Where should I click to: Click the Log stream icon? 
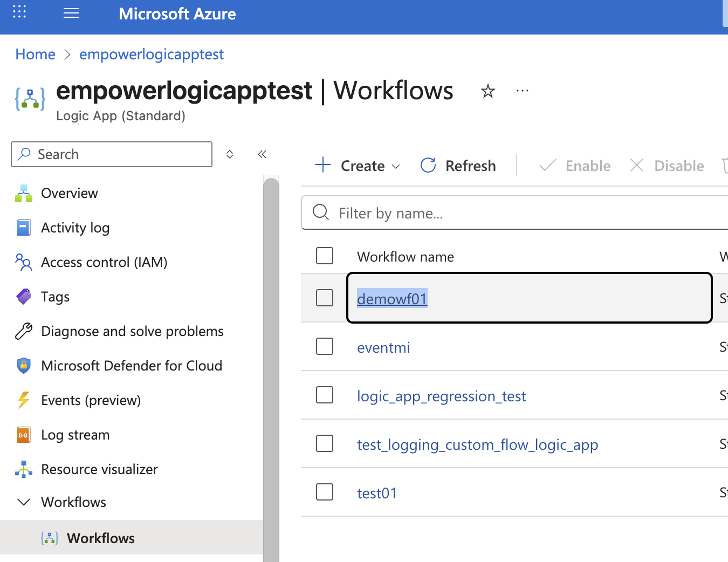click(24, 435)
